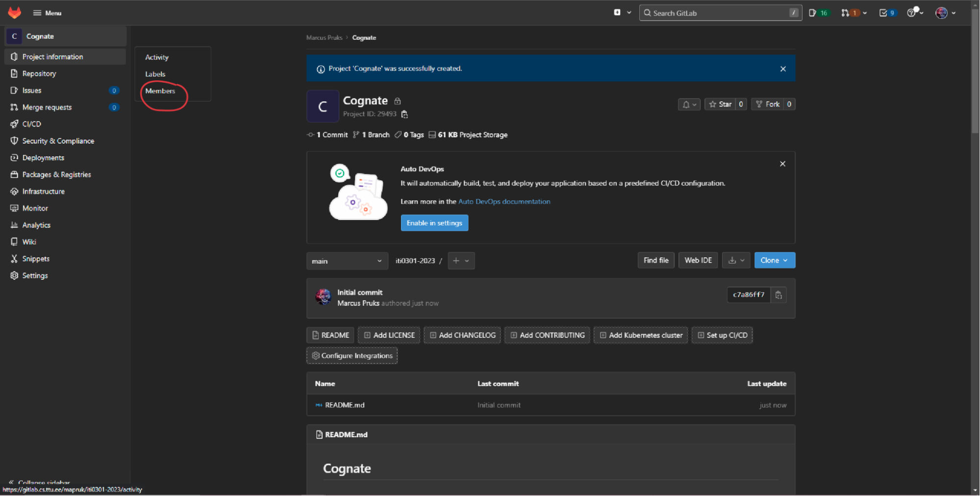
Task: Click the Monitor sidebar icon
Action: 14,208
